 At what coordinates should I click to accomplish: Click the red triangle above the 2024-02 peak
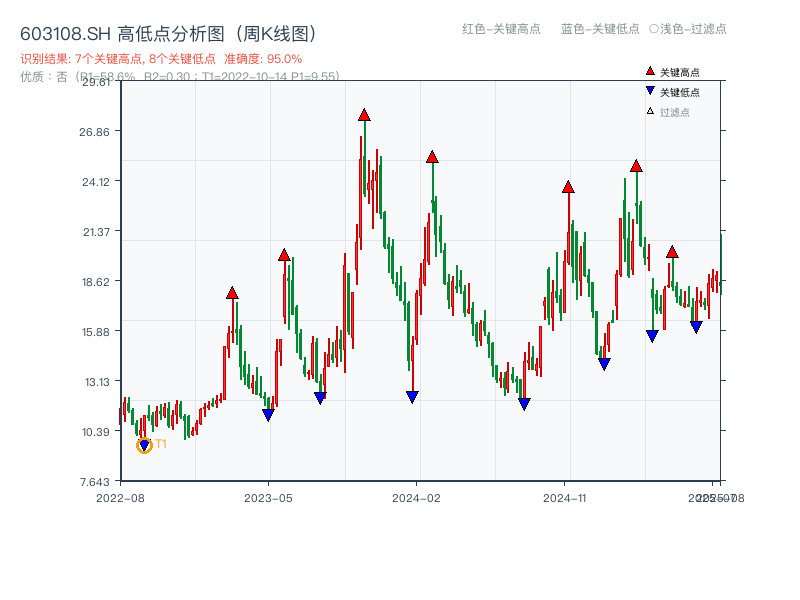point(432,156)
